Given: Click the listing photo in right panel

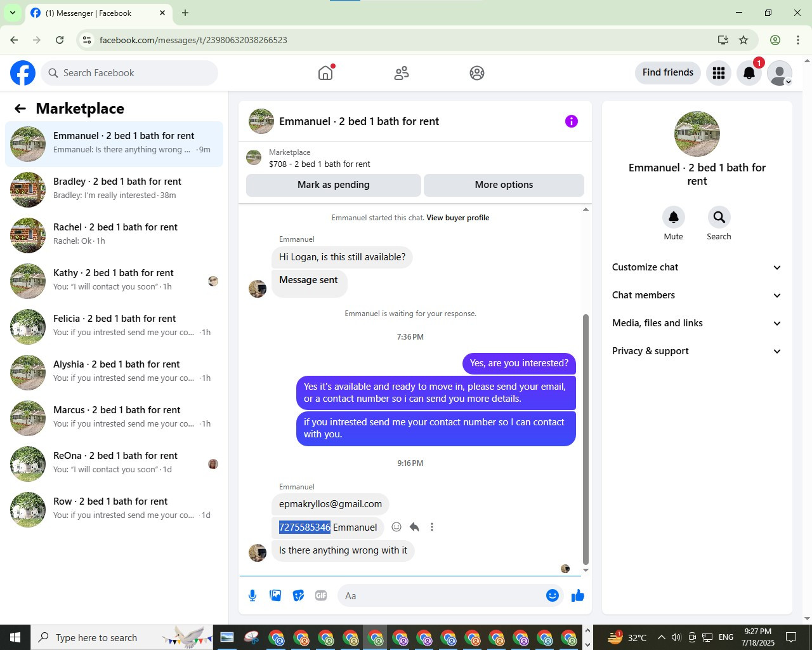Looking at the screenshot, I should coord(697,134).
